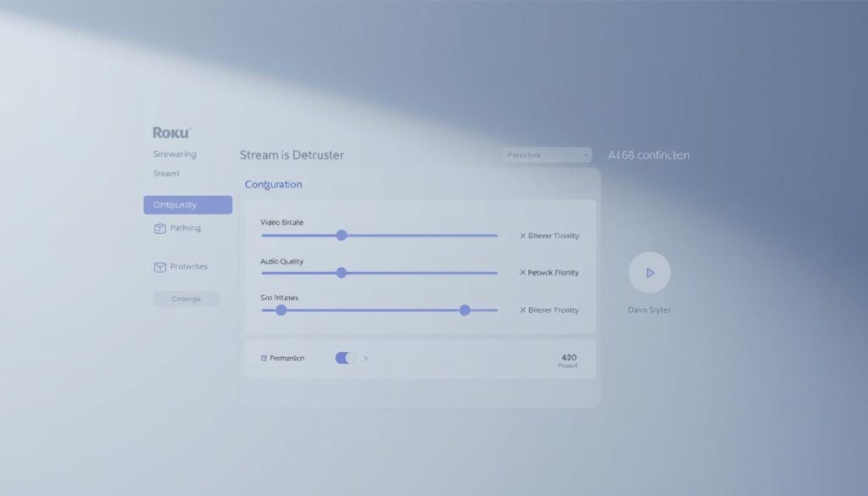Click the 420 Proorl value display
The image size is (868, 496).
click(568, 359)
